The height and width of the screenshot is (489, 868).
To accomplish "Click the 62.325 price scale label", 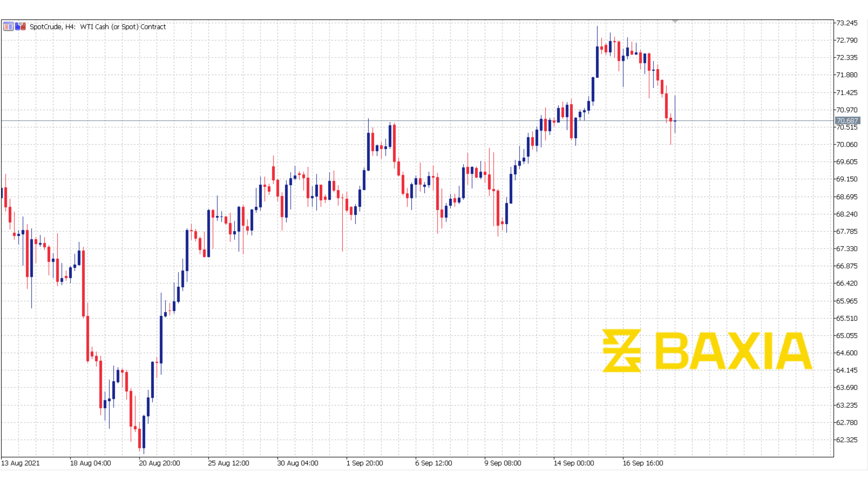I will pos(847,440).
